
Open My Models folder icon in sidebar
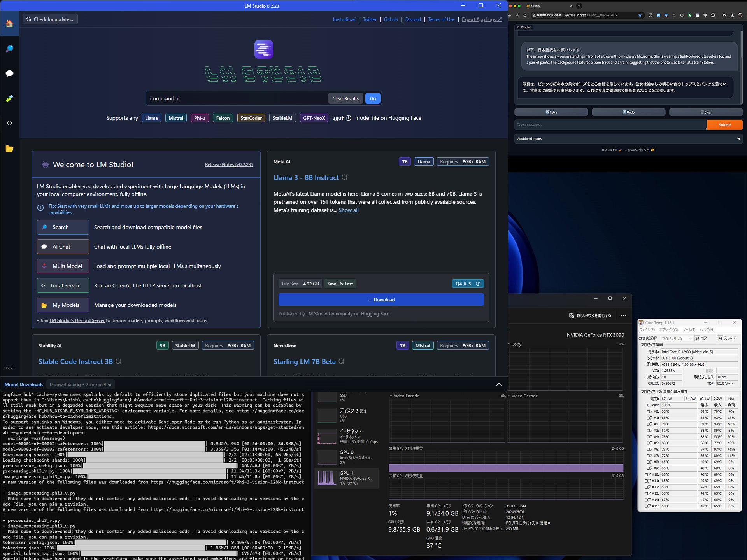tap(10, 149)
